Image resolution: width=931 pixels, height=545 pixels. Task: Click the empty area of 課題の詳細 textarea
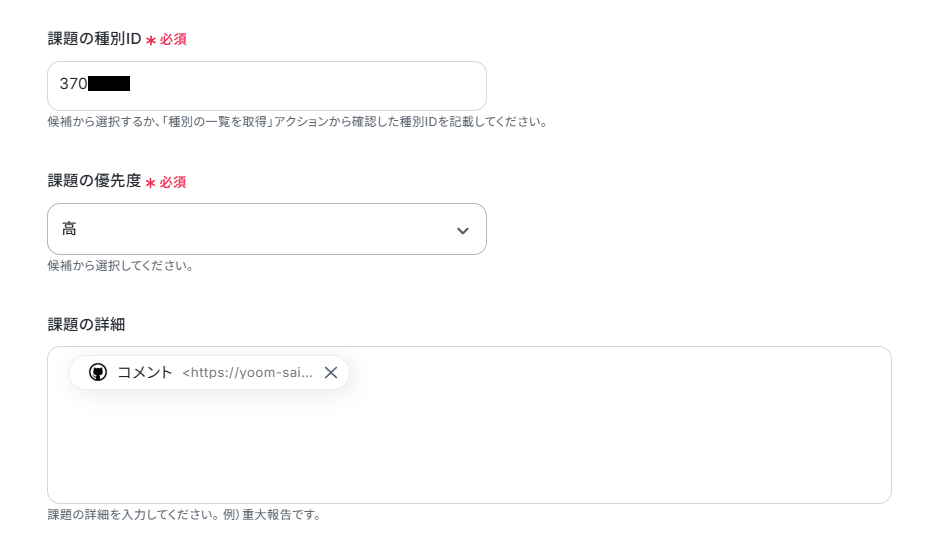[x=469, y=445]
